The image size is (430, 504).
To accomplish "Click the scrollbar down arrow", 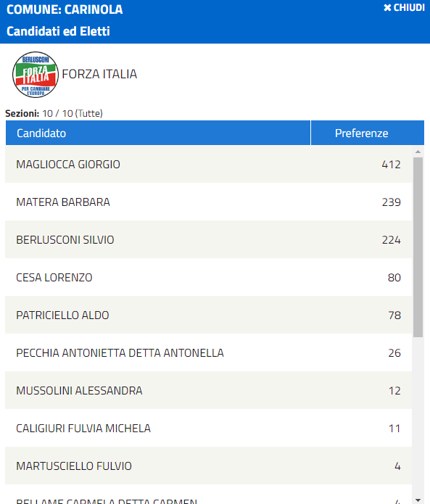I will [x=418, y=500].
